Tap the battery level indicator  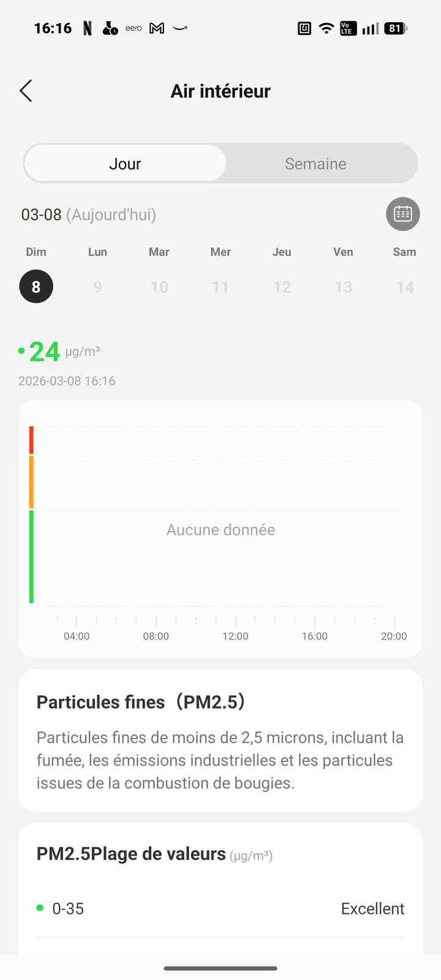[395, 28]
